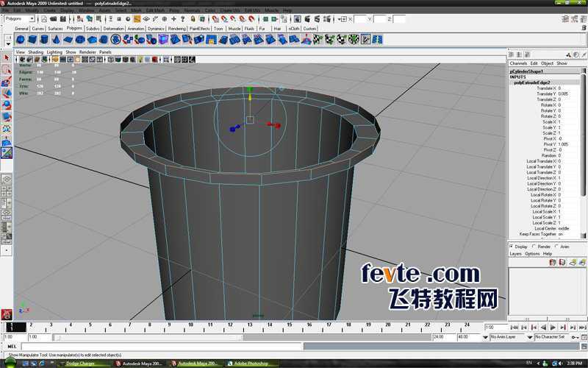The height and width of the screenshot is (368, 588).
Task: Open the Options menu in layer editor
Action: point(532,254)
